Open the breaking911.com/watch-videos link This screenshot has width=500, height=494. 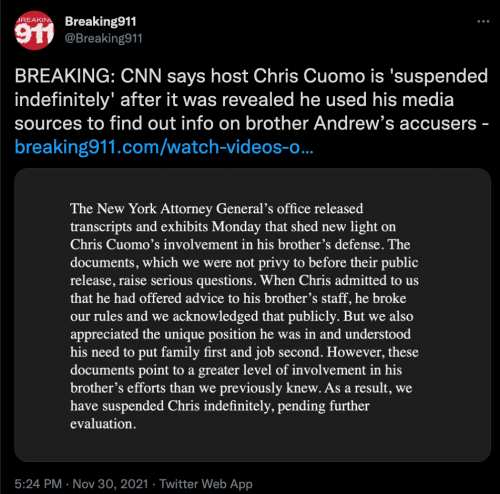[x=164, y=147]
